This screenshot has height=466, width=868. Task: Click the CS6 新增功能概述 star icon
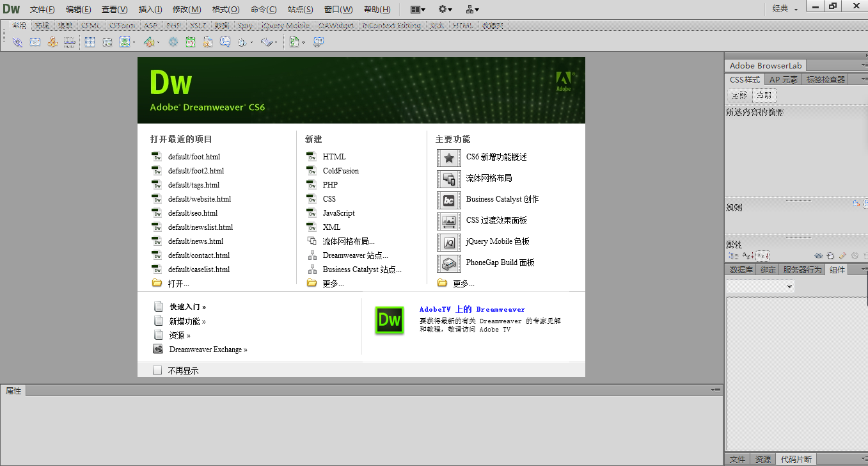(448, 157)
